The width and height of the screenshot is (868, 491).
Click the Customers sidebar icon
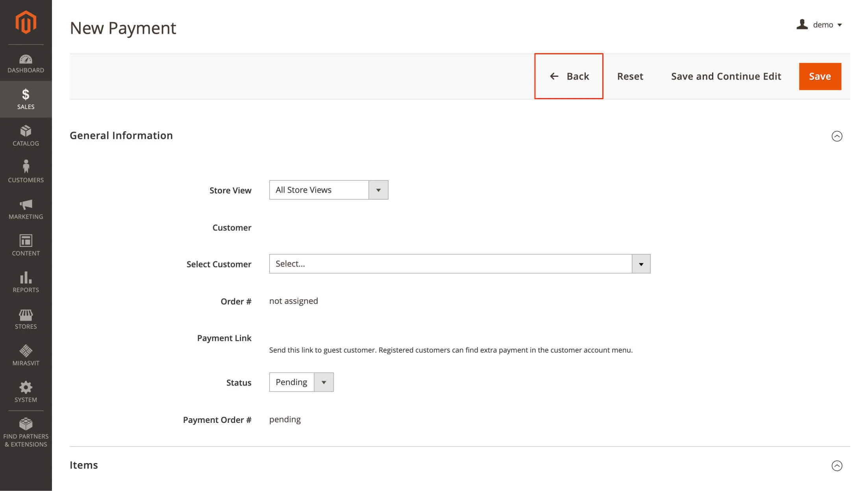click(26, 170)
